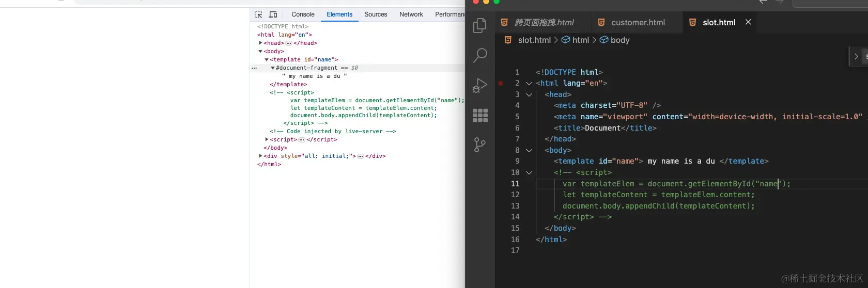Viewport: 868px width, 288px height.
Task: Open the DevTools Sources tab
Action: pyautogui.click(x=376, y=14)
